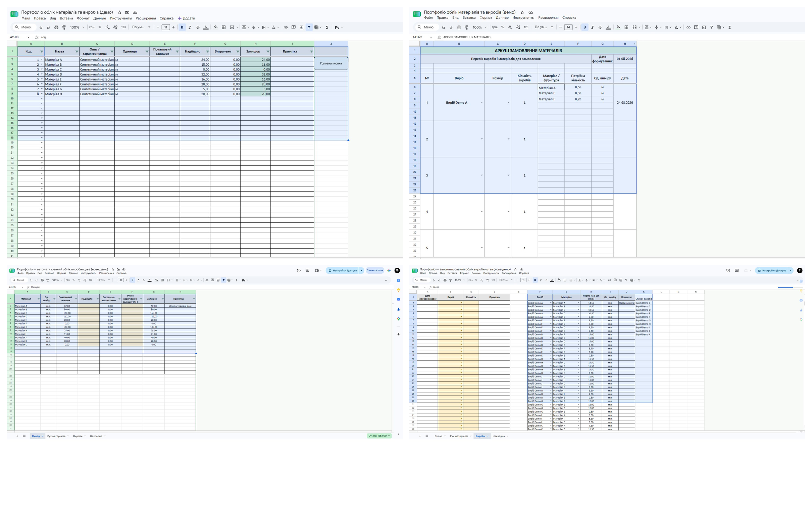Open Додати menu in top-left window
This screenshot has height=524, width=812.
pos(187,18)
